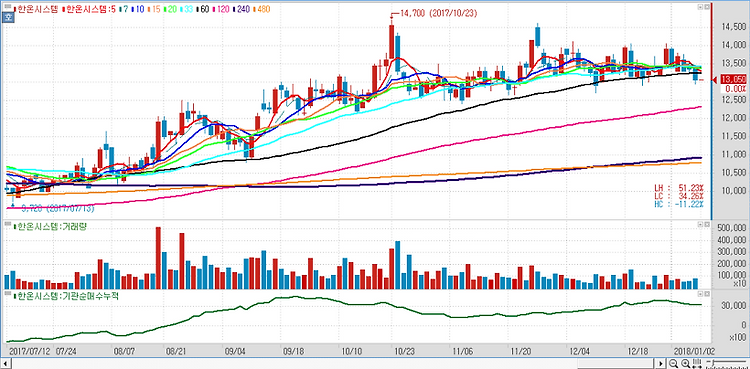Zoom in the chart with plus magnifier
This screenshot has height=369, width=750.
(x=685, y=364)
